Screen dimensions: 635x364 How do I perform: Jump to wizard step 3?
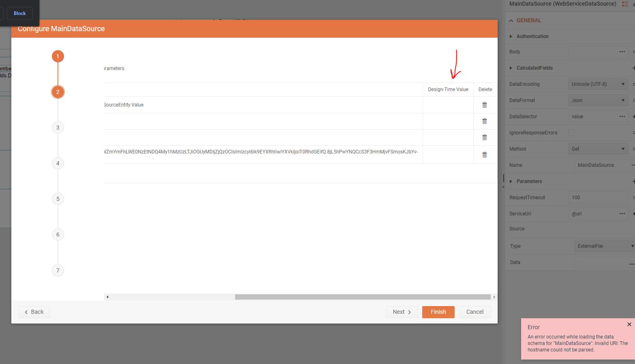point(58,127)
